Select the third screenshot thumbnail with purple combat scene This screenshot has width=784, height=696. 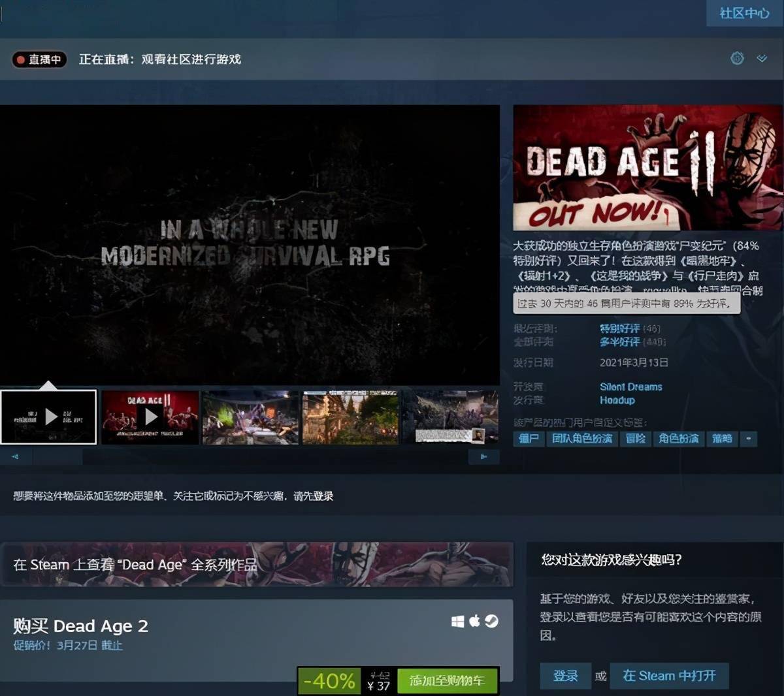pos(250,417)
